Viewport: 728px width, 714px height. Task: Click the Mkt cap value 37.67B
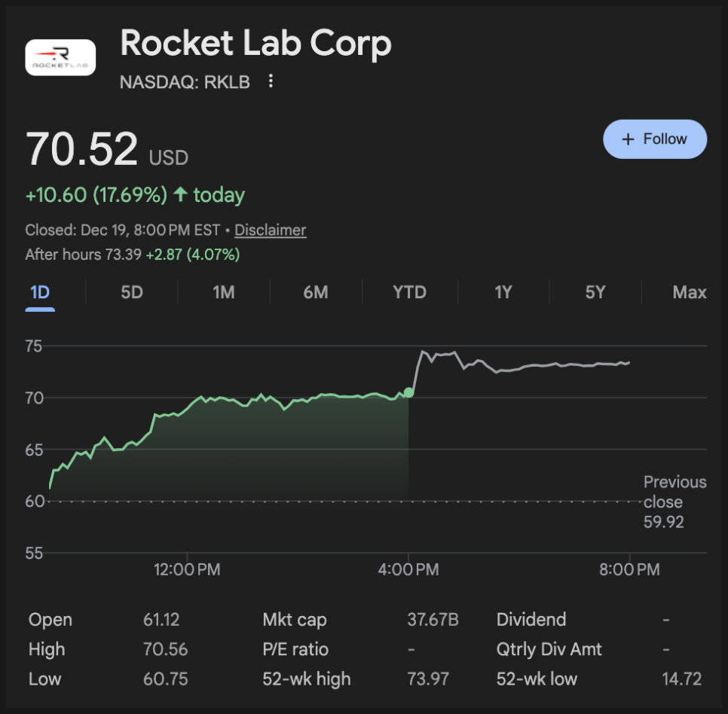click(433, 620)
